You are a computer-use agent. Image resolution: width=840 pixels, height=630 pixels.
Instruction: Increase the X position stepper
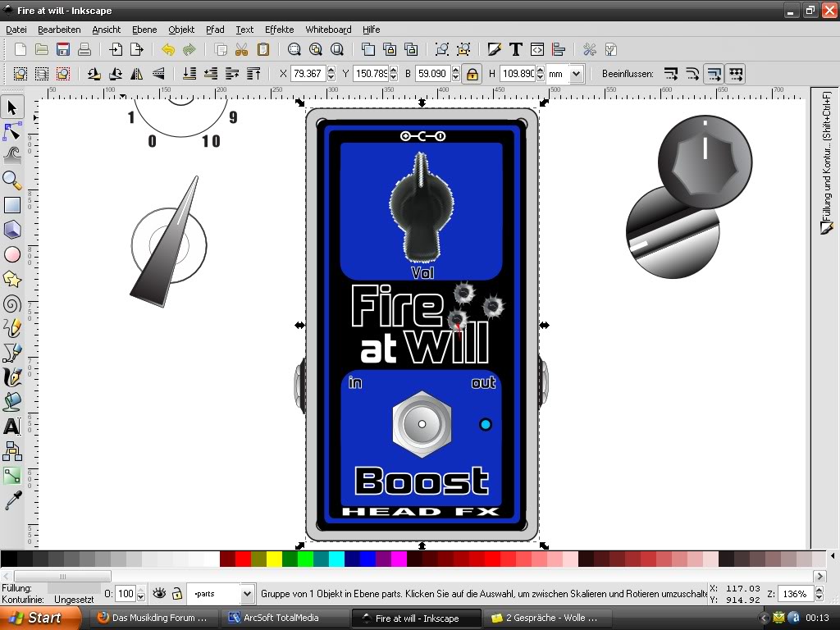pos(331,70)
